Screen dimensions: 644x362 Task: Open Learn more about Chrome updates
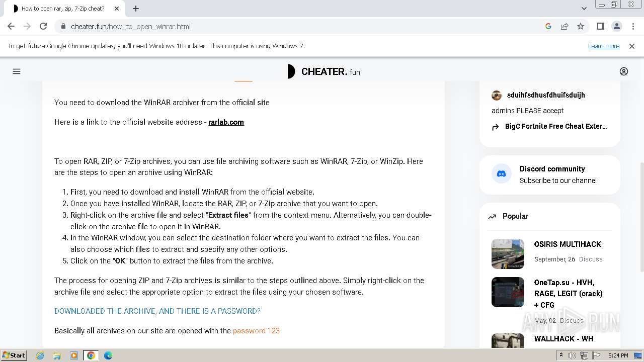[604, 46]
